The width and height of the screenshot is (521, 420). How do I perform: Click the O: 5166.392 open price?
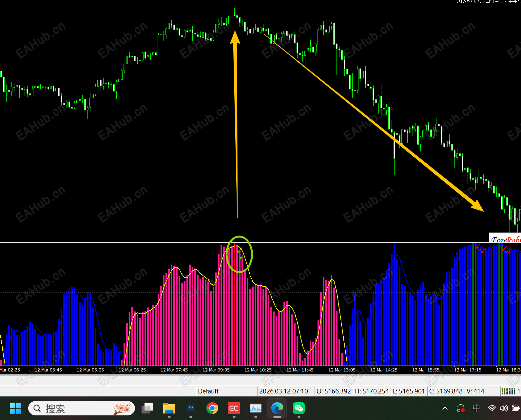click(x=334, y=391)
